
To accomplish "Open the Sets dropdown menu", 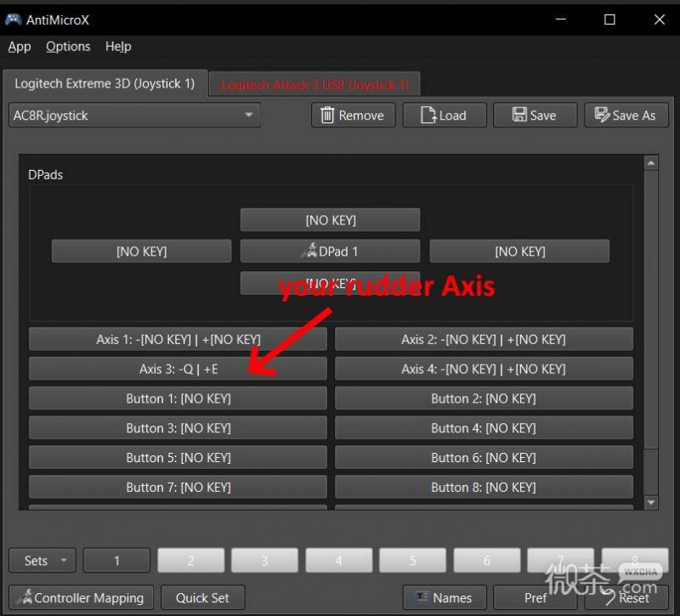I will 42,561.
